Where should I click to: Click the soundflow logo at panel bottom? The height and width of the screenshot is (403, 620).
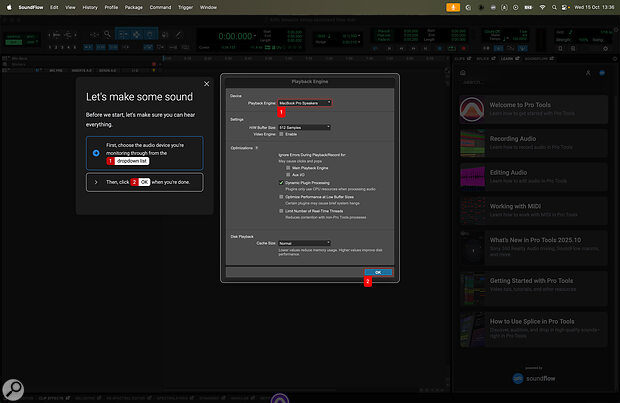(x=534, y=378)
